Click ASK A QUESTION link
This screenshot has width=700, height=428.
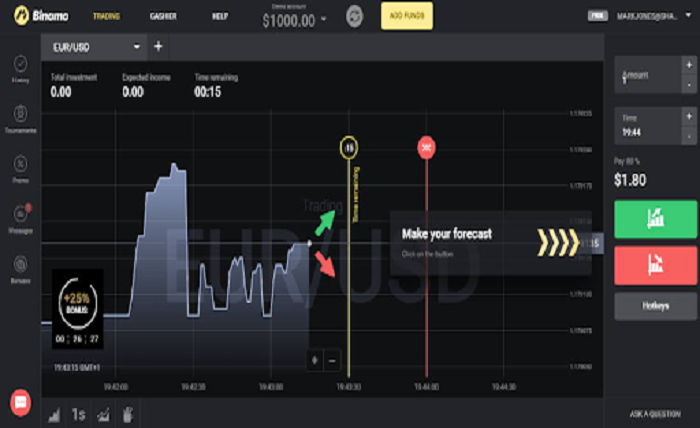click(x=655, y=414)
